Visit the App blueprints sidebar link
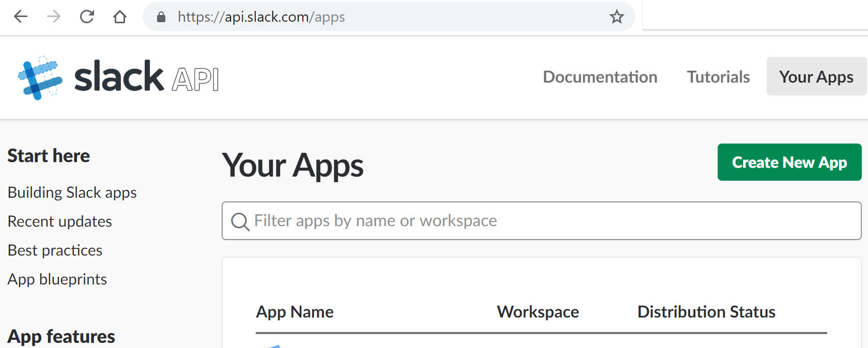The height and width of the screenshot is (348, 868). click(x=57, y=279)
